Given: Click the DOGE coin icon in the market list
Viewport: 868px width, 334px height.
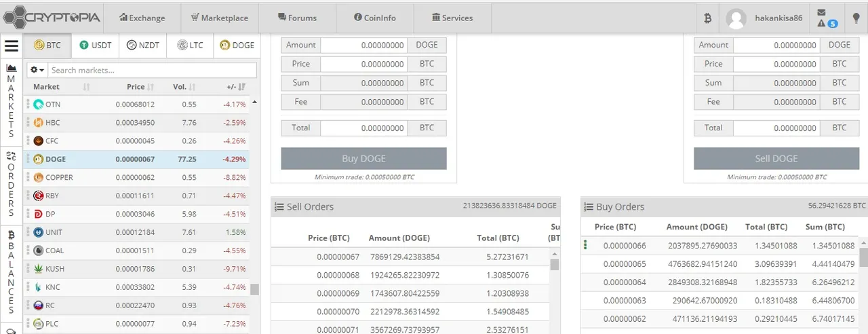Looking at the screenshot, I should click(x=38, y=160).
